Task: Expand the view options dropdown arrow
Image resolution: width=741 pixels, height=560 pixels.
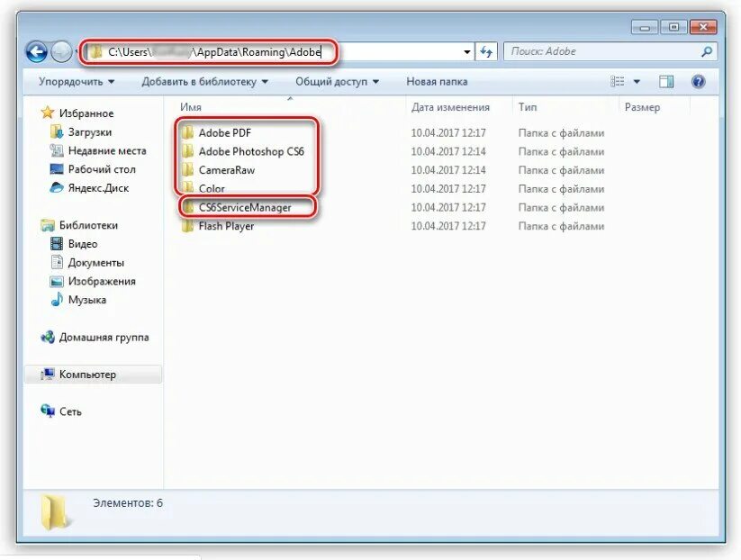Action: pos(637,82)
